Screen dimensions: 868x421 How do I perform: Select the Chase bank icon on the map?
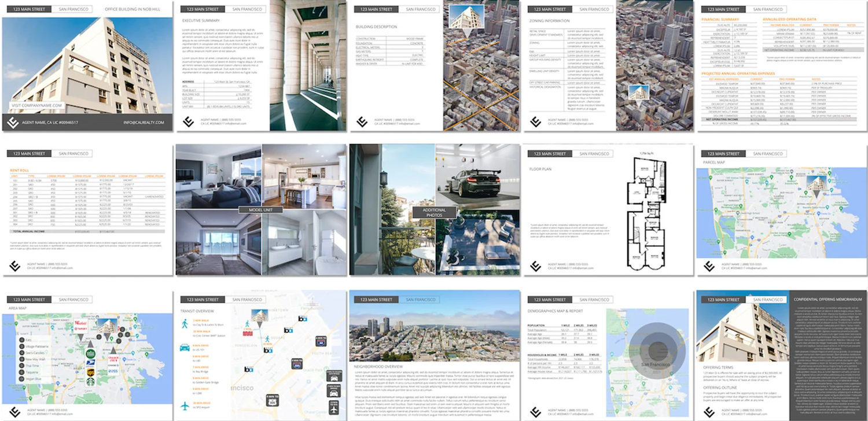[x=113, y=365]
